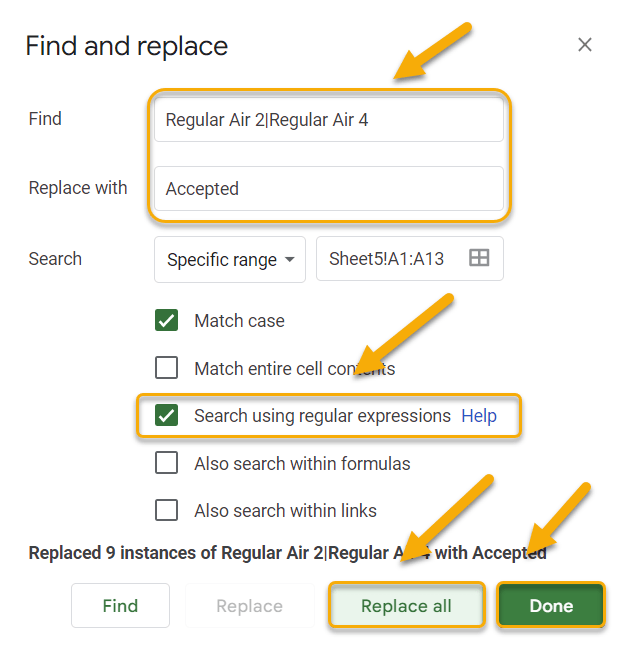The image size is (629, 645).
Task: Click into the Replace with field showing Accepted
Action: coord(329,189)
